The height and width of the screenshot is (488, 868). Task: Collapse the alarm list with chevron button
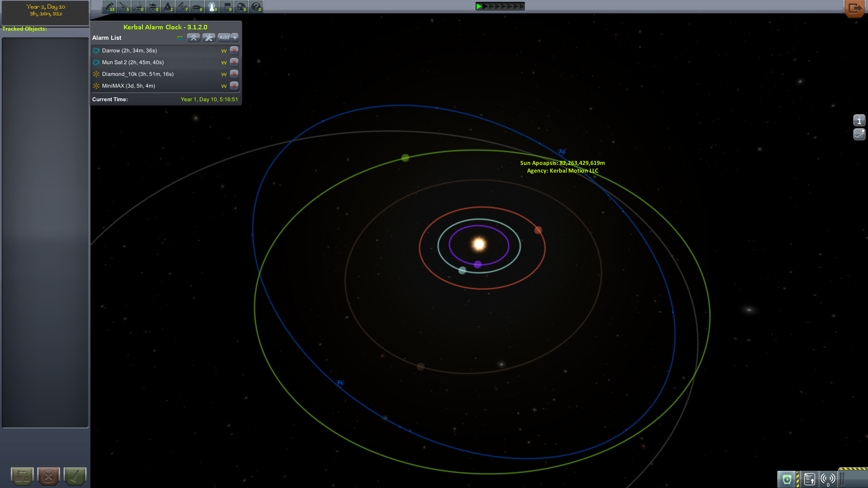tap(193, 38)
